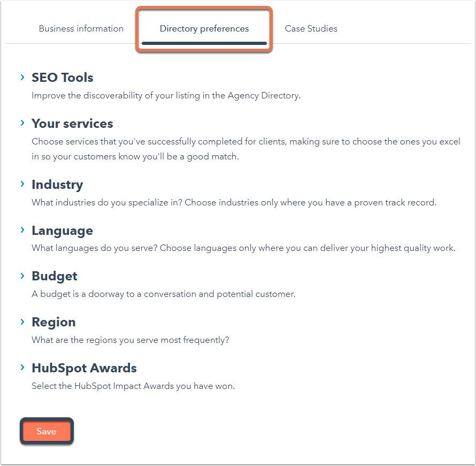476x466 pixels.
Task: Click the Industry heading
Action: tap(57, 185)
